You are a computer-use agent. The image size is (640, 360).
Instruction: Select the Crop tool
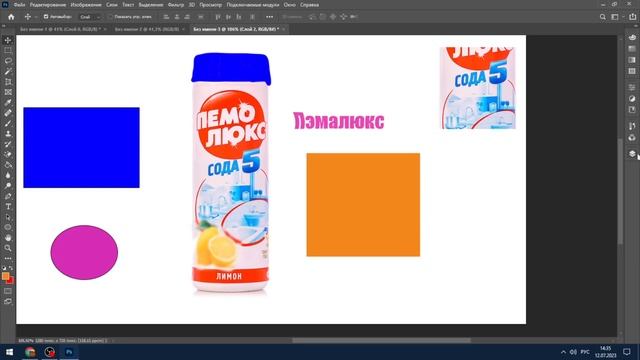8,82
